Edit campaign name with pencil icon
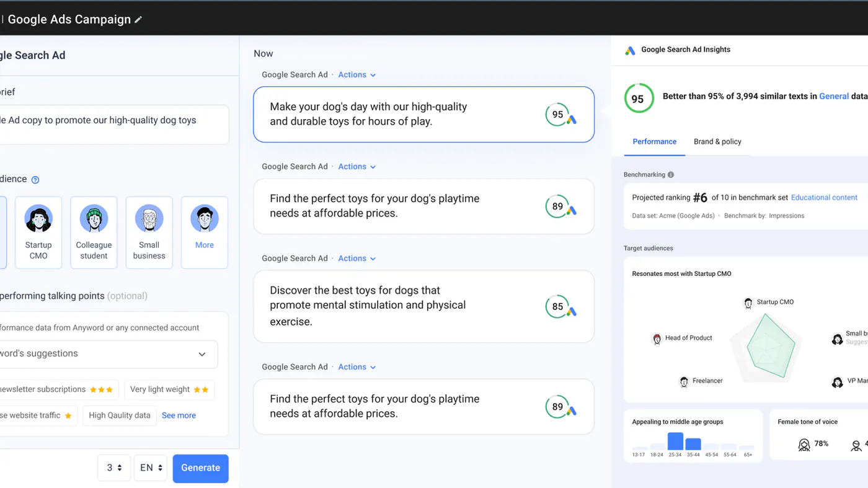The image size is (868, 488). (x=138, y=20)
